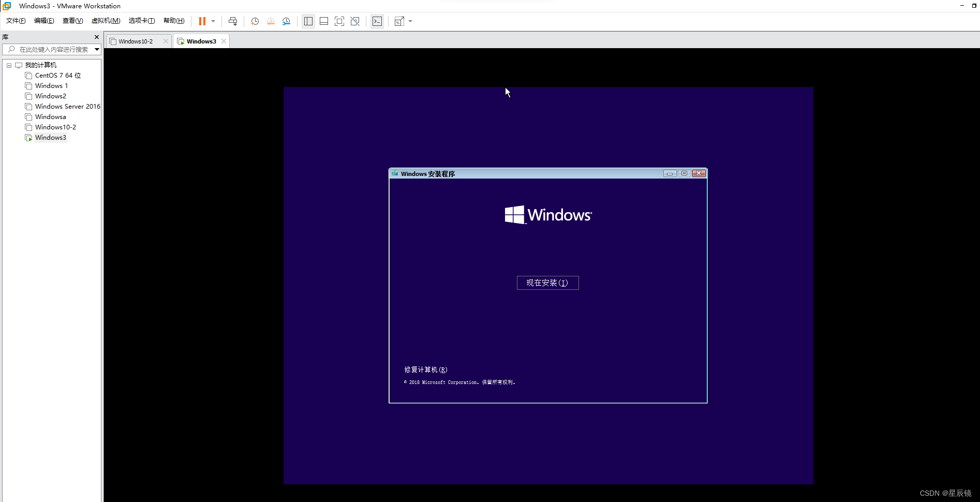Viewport: 980px width, 502px height.
Task: Click the stretch guest display icon
Action: [x=399, y=21]
